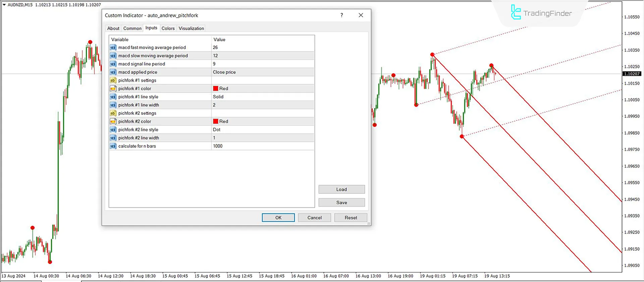Open the pichfork #1 line style dropdown
The image size is (644, 282).
pyautogui.click(x=262, y=97)
